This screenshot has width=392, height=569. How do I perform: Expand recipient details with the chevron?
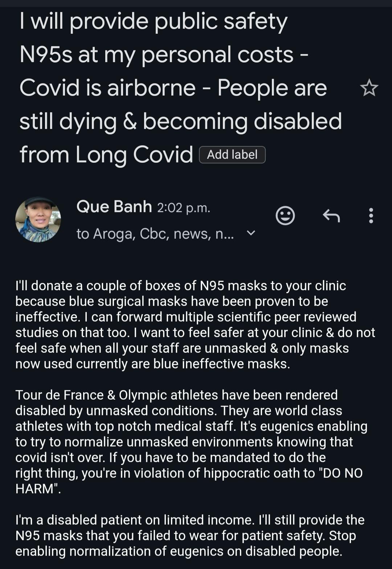coord(251,233)
